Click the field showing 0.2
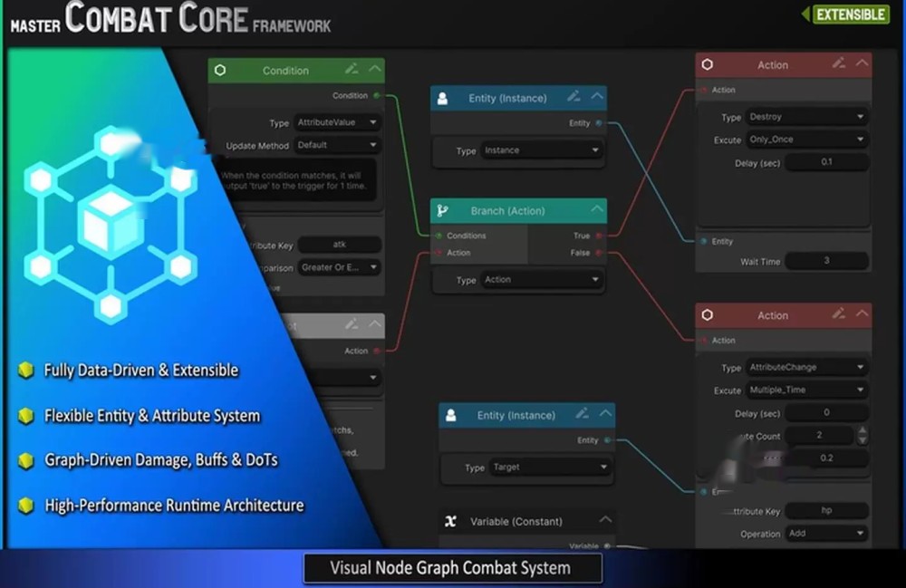 (827, 458)
